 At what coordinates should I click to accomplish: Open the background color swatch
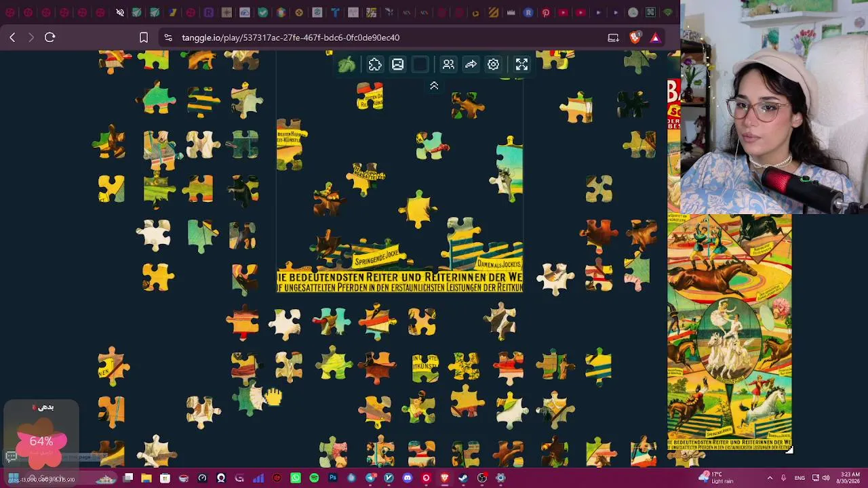[420, 64]
